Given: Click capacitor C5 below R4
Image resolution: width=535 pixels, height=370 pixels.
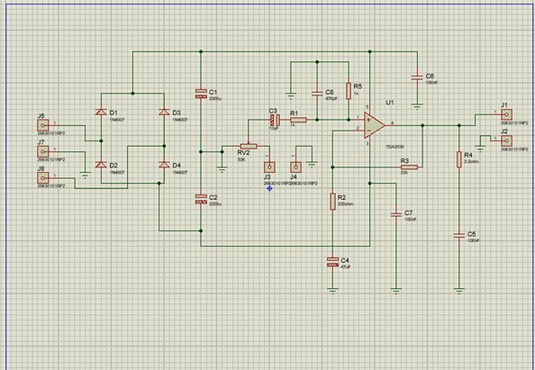Looking at the screenshot, I should (x=459, y=235).
